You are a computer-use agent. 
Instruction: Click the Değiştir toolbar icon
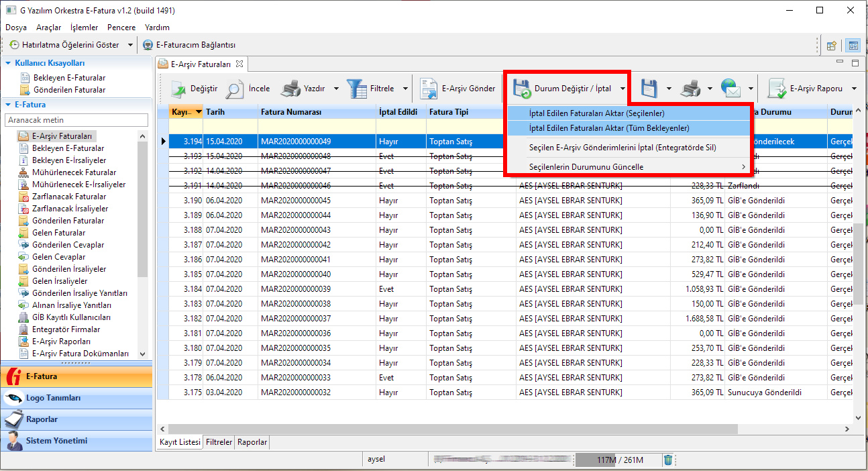(178, 89)
